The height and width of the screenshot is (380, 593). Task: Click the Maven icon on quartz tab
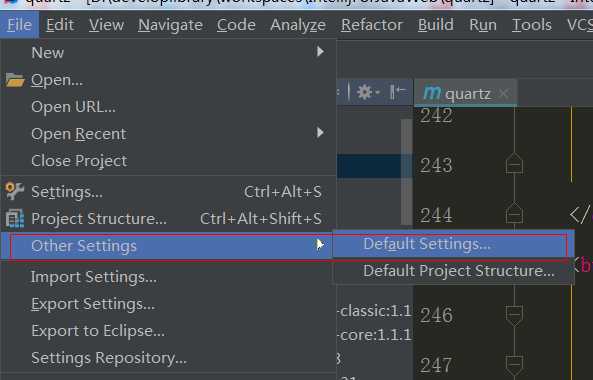pyautogui.click(x=432, y=93)
